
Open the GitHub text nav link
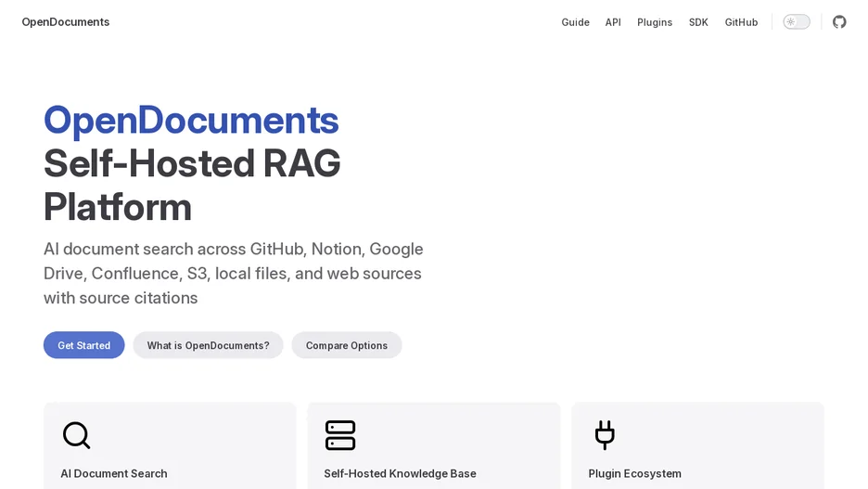point(741,22)
